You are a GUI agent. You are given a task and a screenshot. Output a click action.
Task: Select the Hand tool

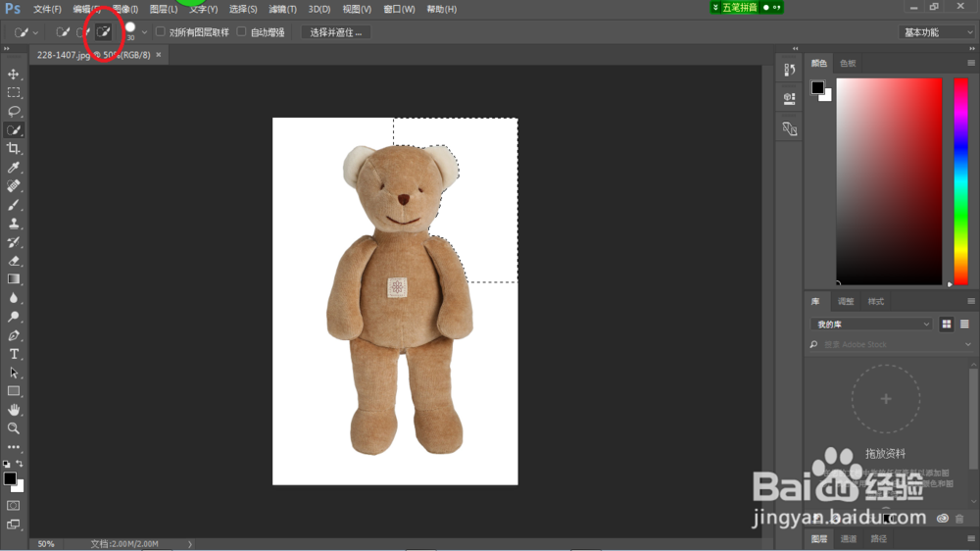(13, 410)
